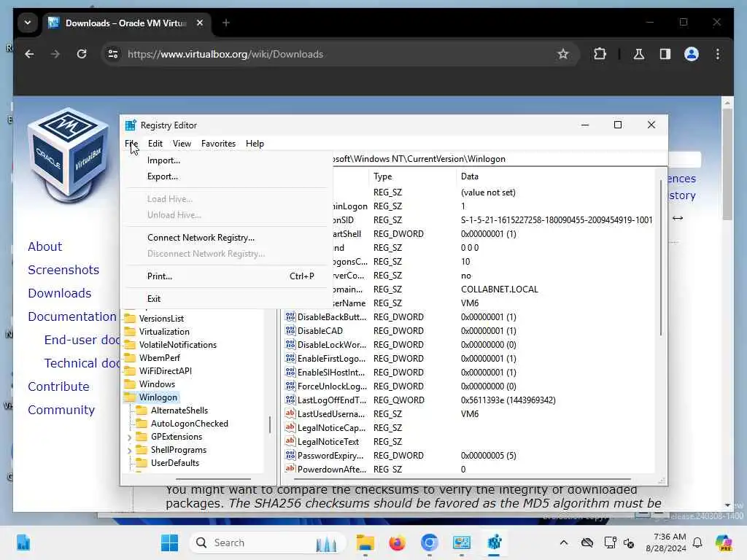Select the AutoLogonChecked subkey
Viewport: 747px width, 560px height.
(190, 424)
